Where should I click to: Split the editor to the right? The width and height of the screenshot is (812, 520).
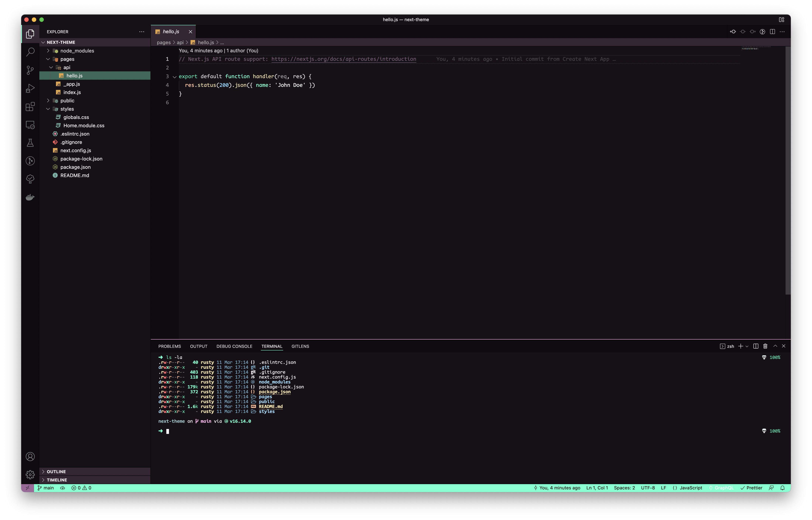(772, 32)
